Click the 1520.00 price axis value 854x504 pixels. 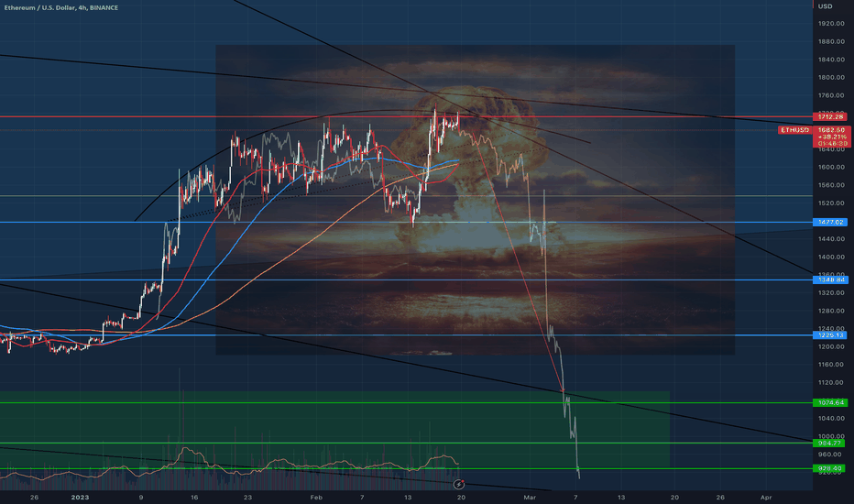pos(831,203)
